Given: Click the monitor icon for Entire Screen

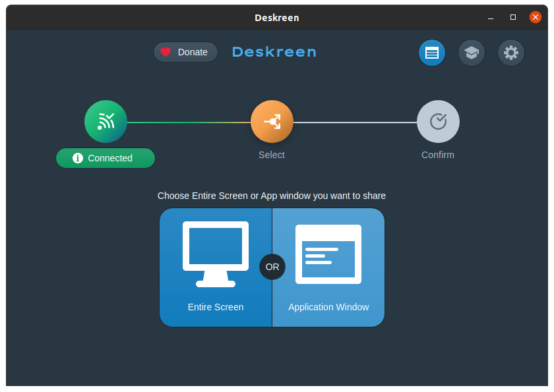Looking at the screenshot, I should pyautogui.click(x=216, y=253).
